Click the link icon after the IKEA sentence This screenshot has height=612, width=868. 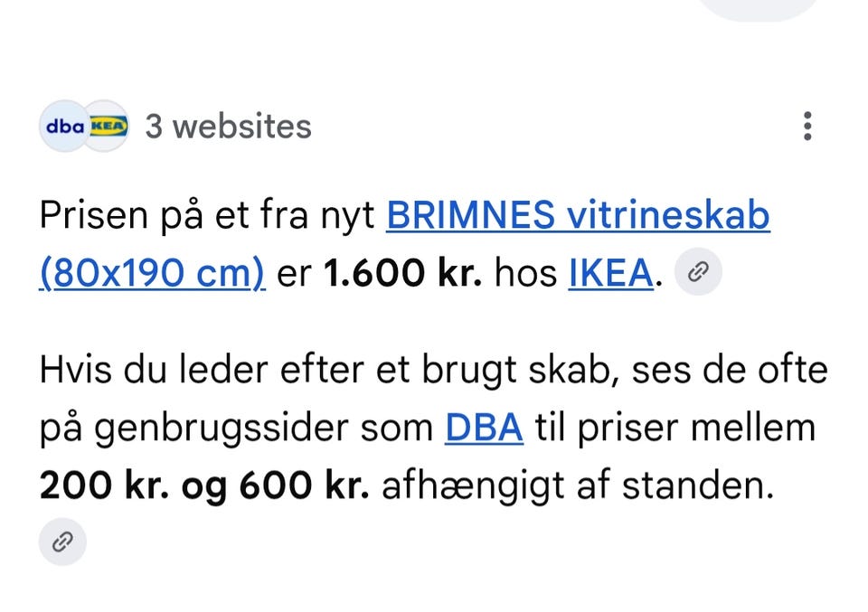[x=698, y=272]
